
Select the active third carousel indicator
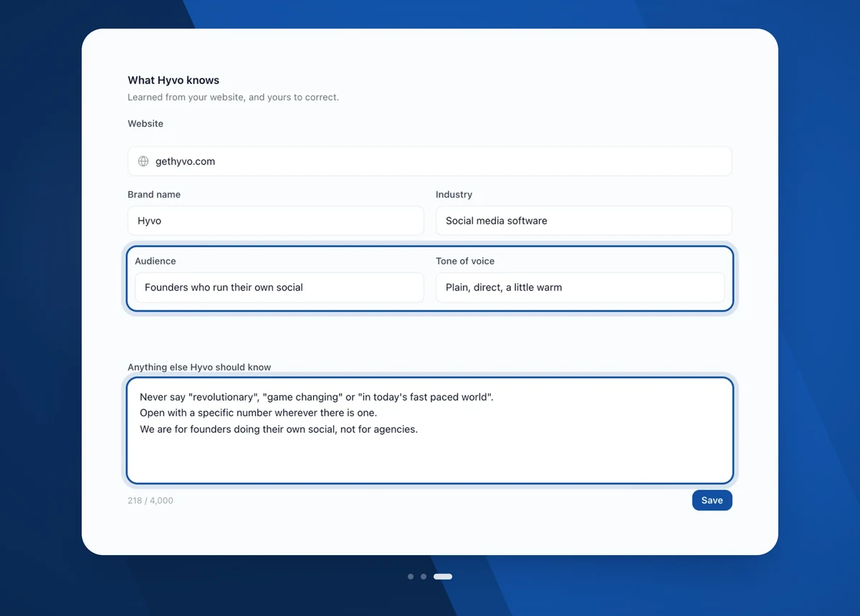443,577
